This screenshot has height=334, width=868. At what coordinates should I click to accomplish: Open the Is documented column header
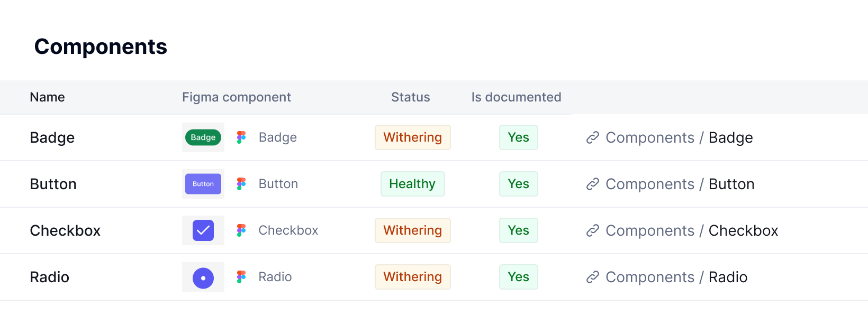point(516,97)
